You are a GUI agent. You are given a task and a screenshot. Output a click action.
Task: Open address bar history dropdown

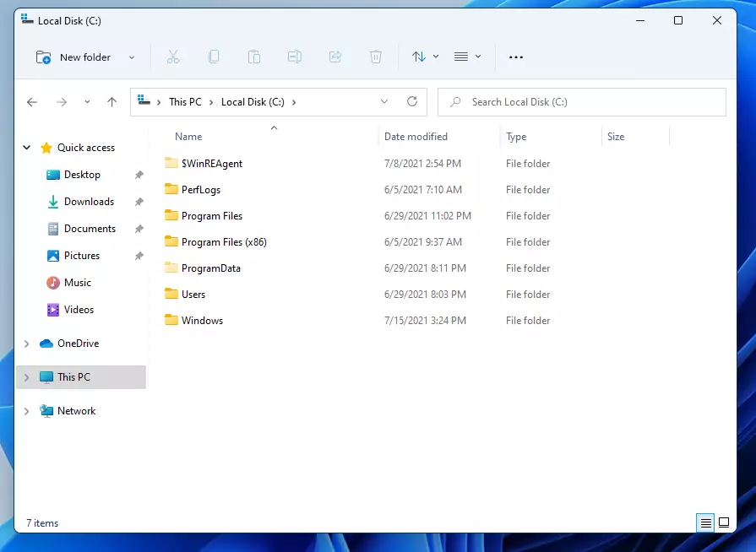click(x=384, y=101)
